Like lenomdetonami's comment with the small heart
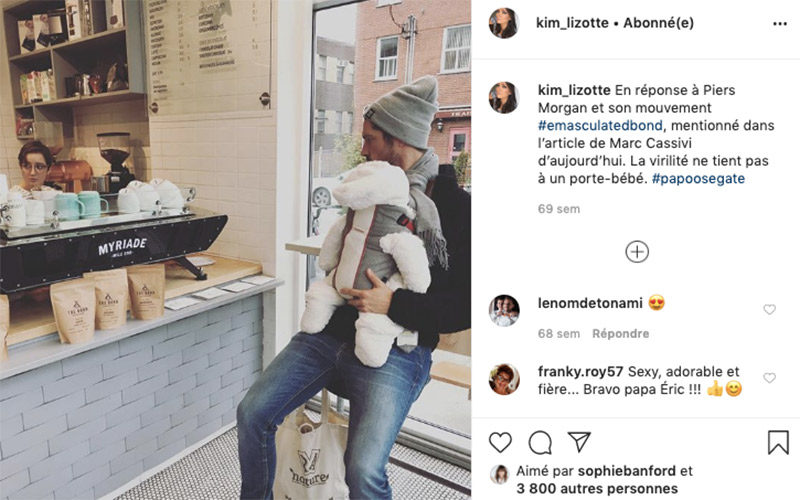The image size is (800, 500). [x=769, y=310]
